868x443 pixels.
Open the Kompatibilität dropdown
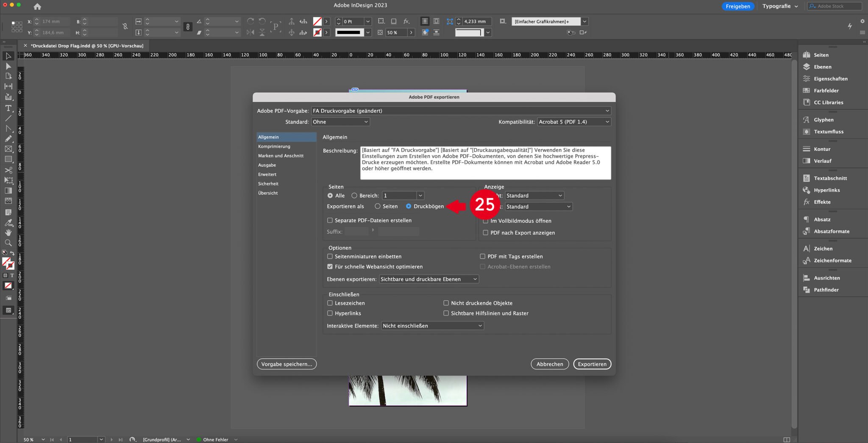[573, 122]
